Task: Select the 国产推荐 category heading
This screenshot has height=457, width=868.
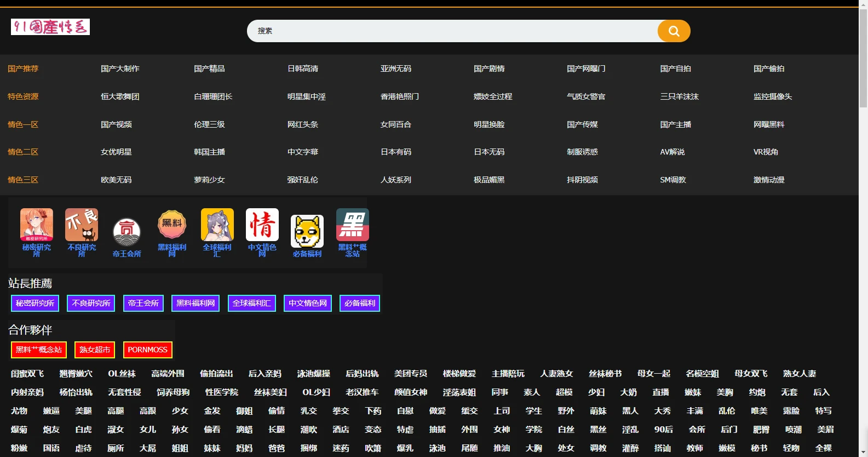Action: [23, 69]
